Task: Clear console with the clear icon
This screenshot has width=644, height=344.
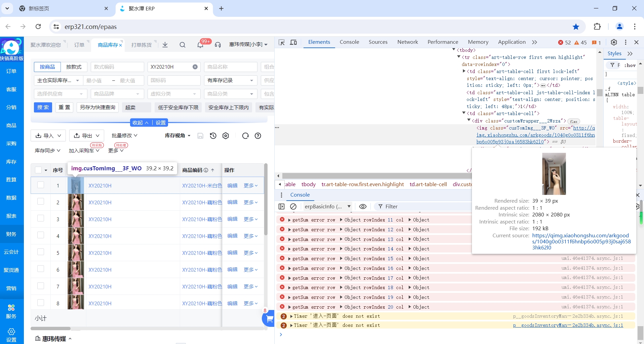Action: (293, 206)
